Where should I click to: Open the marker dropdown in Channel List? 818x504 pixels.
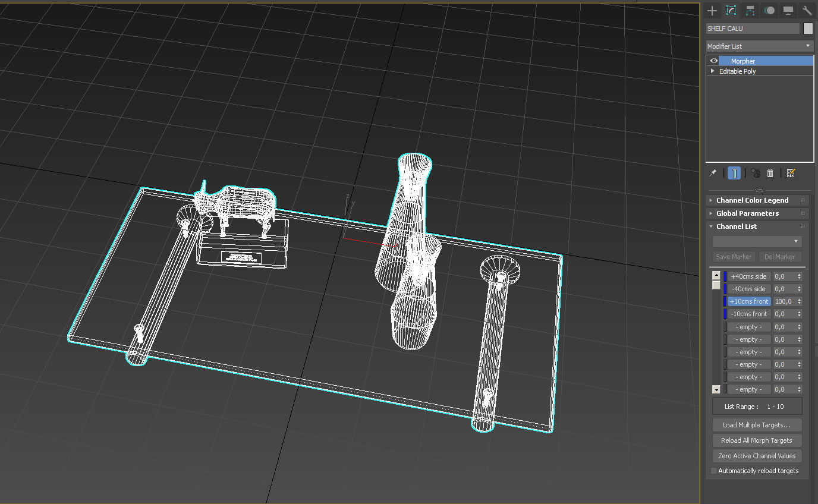[x=757, y=241]
